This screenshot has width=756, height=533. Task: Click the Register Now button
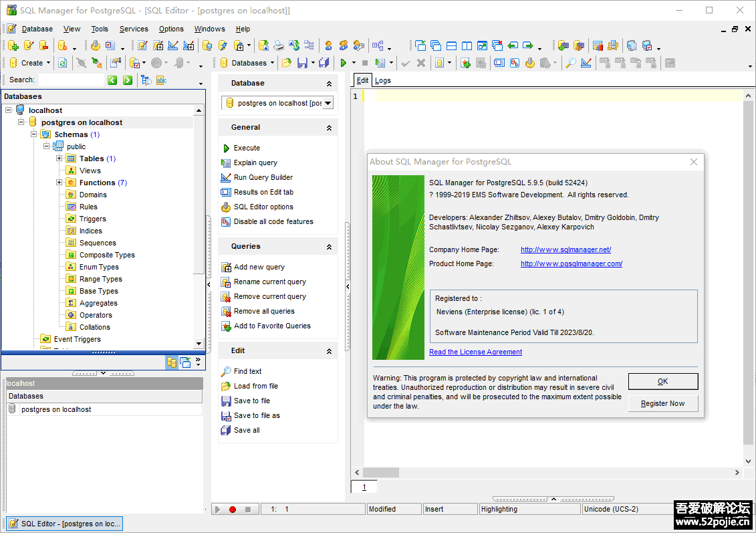(x=663, y=403)
